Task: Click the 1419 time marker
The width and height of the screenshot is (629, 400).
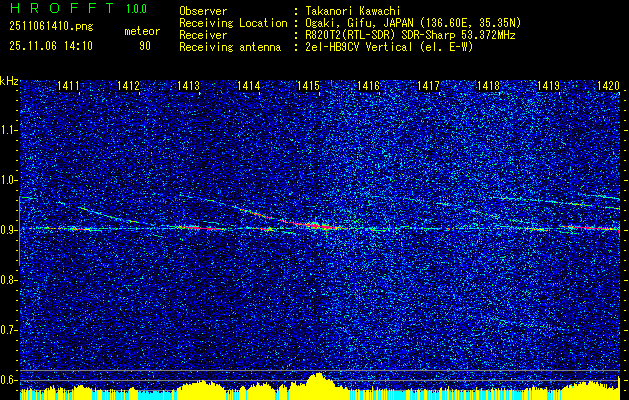Action: (x=548, y=85)
